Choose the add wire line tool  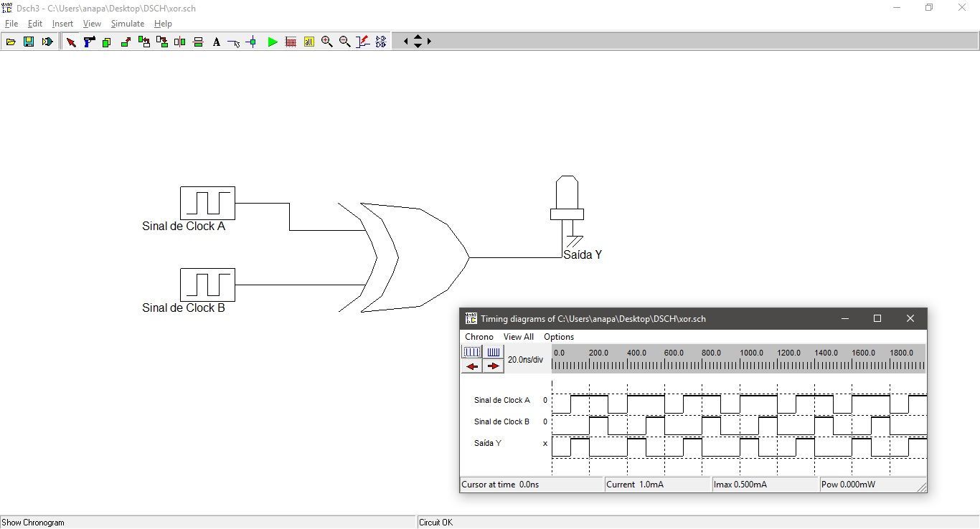[x=234, y=42]
